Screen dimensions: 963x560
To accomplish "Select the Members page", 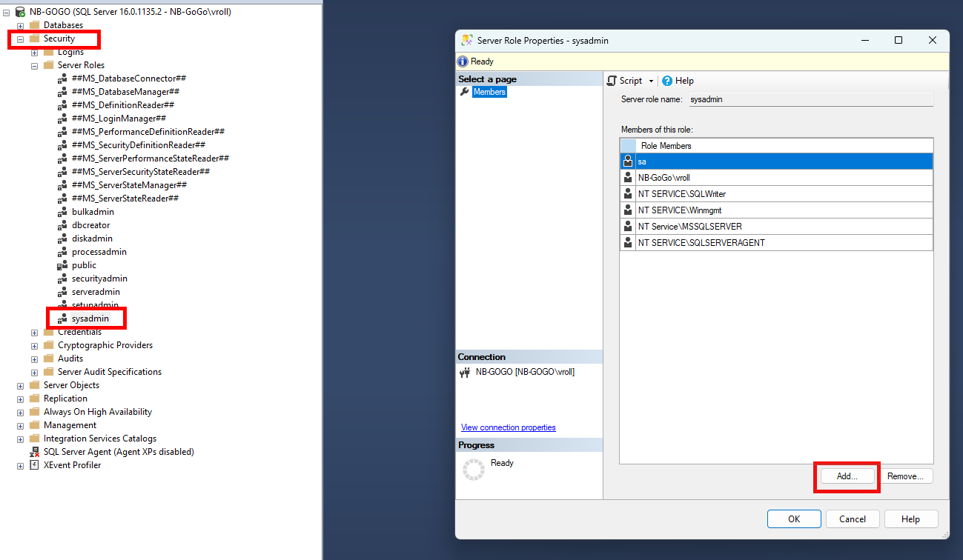I will 489,92.
